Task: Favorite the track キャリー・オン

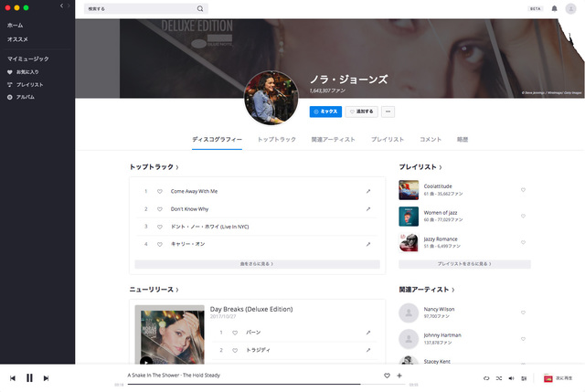Action: (160, 244)
